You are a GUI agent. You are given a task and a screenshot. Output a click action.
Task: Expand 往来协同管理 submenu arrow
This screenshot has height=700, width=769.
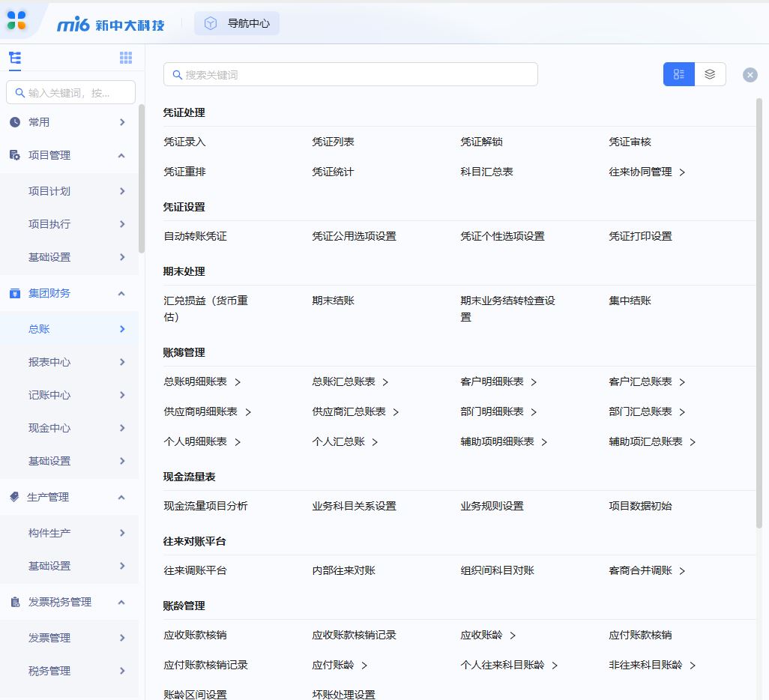[682, 172]
